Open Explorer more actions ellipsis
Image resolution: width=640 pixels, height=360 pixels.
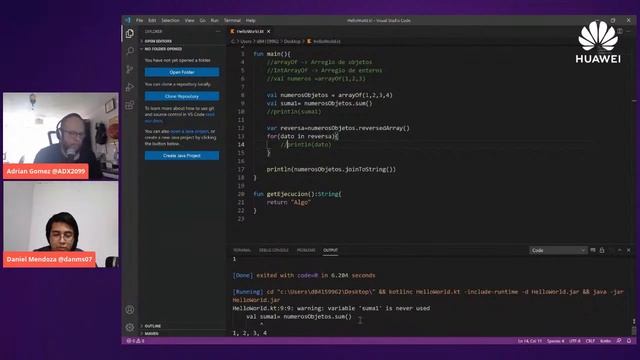(218, 31)
